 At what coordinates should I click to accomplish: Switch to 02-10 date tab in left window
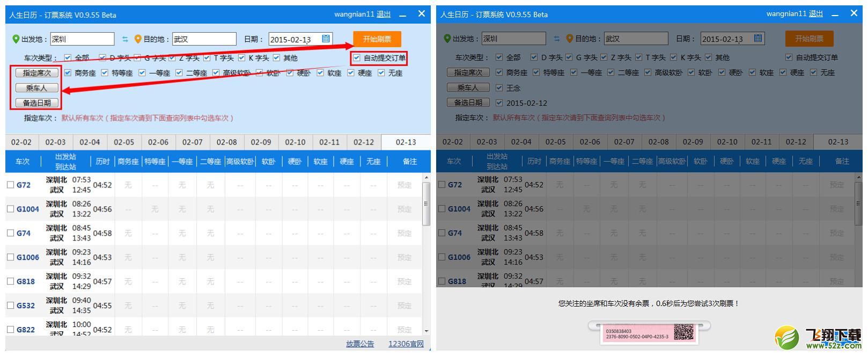pyautogui.click(x=295, y=142)
